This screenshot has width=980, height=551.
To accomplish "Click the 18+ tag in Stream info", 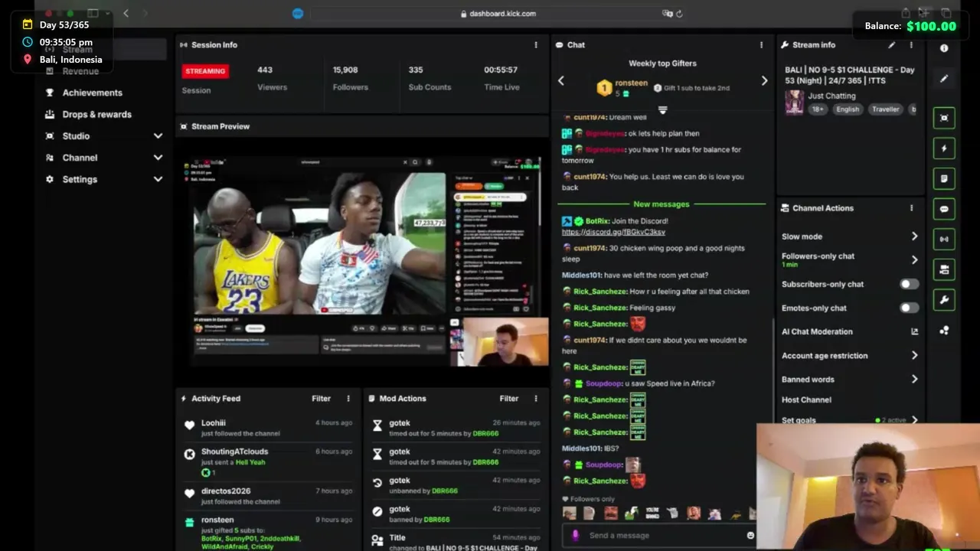I will coord(818,109).
